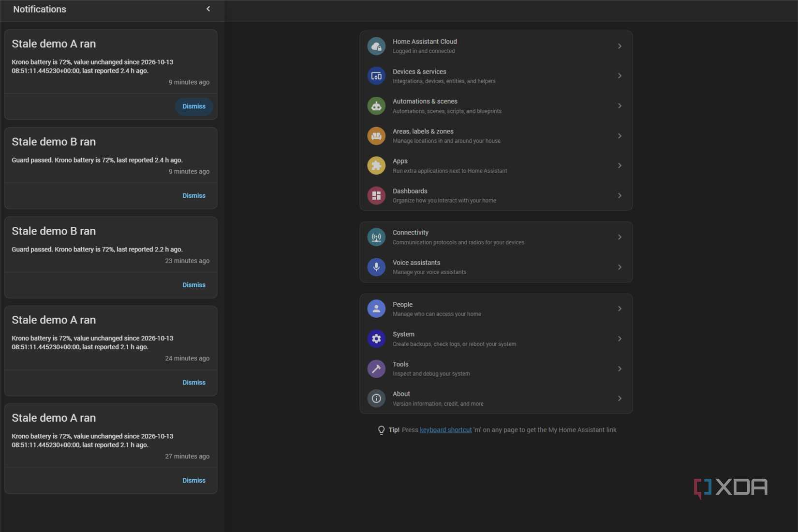
Task: Expand Devices & services chevron arrow
Action: click(620, 76)
